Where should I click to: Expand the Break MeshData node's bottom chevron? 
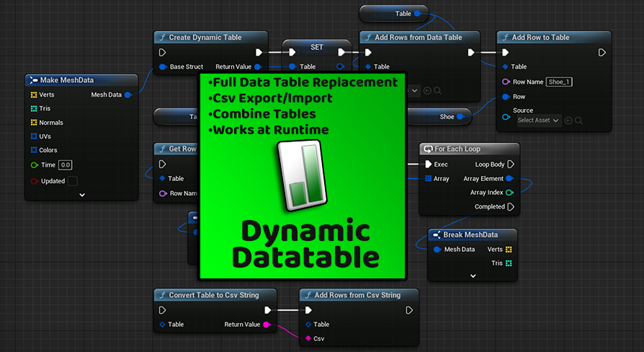pyautogui.click(x=473, y=276)
